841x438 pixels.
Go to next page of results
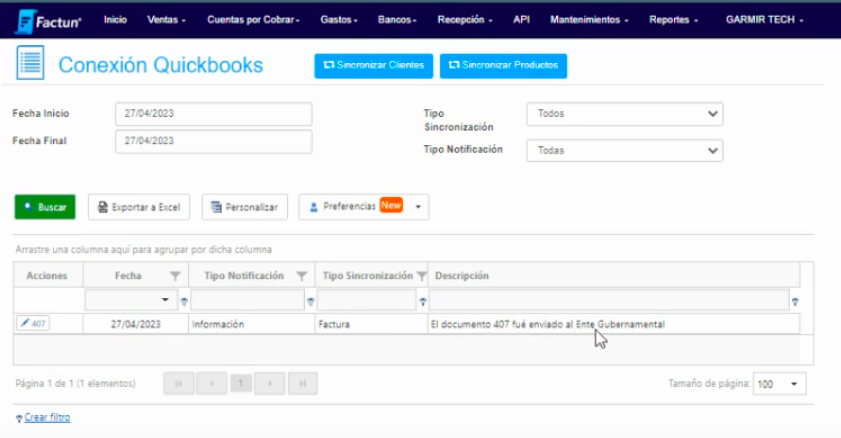pyautogui.click(x=270, y=383)
